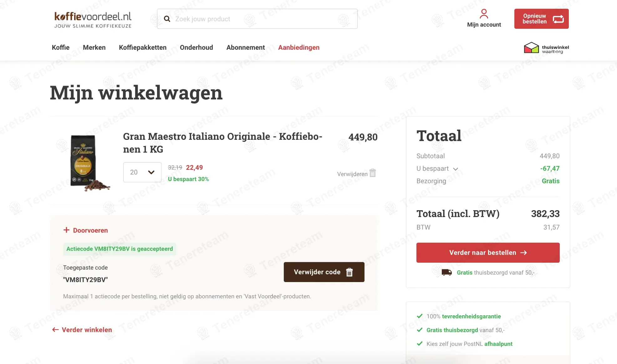Screen dimensions: 617x364
Task: Click the tevredenheidsgarantie link
Action: click(471, 316)
